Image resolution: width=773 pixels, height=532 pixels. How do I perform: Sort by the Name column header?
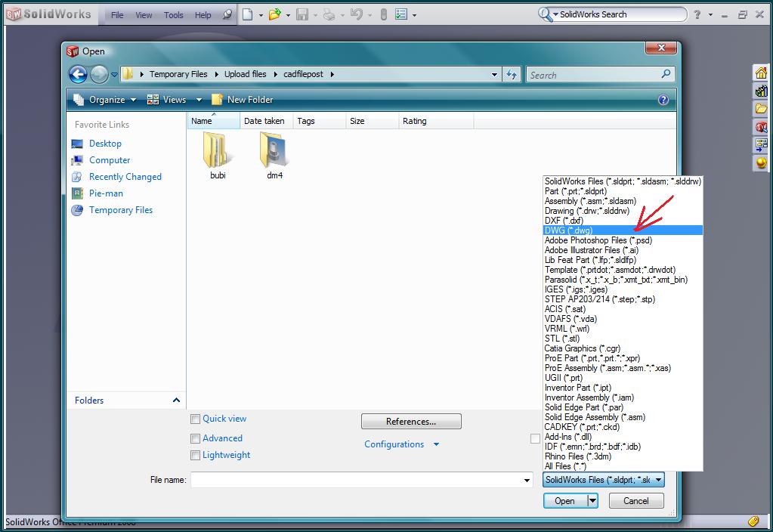[213, 121]
